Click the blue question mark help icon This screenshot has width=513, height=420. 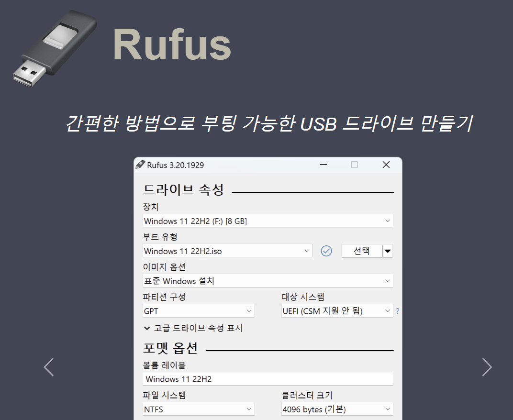398,311
